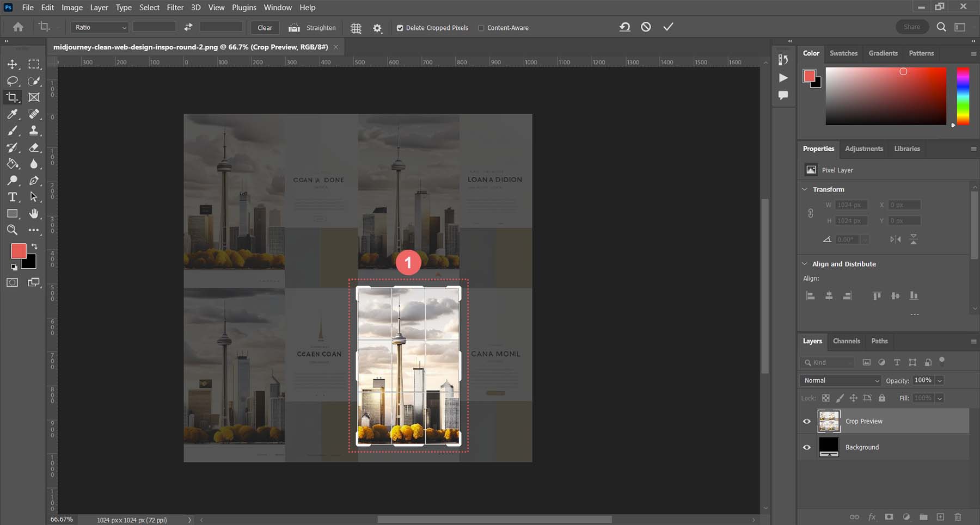Select the Move tool
Screen dimensions: 980x525
[x=12, y=64]
